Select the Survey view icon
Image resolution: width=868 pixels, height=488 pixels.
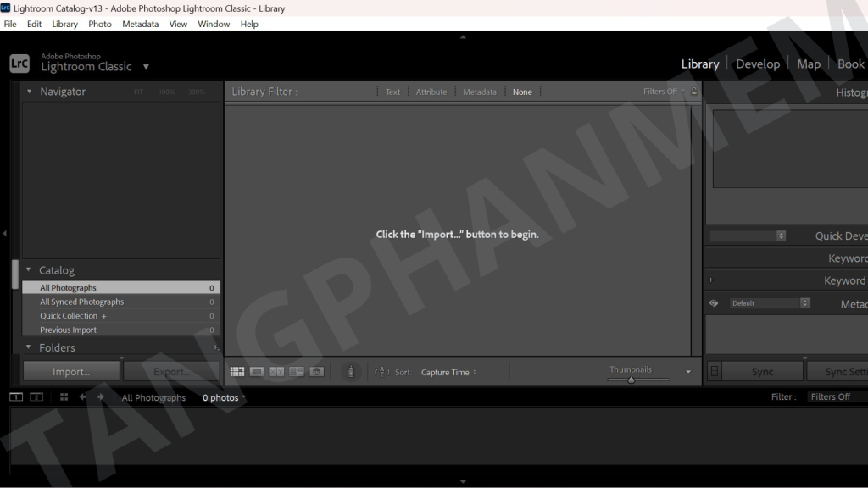(297, 372)
